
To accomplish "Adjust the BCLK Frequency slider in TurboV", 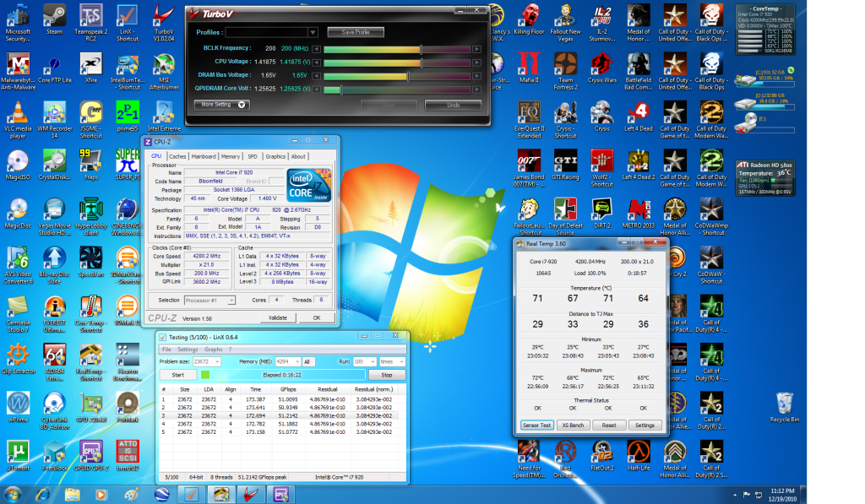I will pos(421,49).
